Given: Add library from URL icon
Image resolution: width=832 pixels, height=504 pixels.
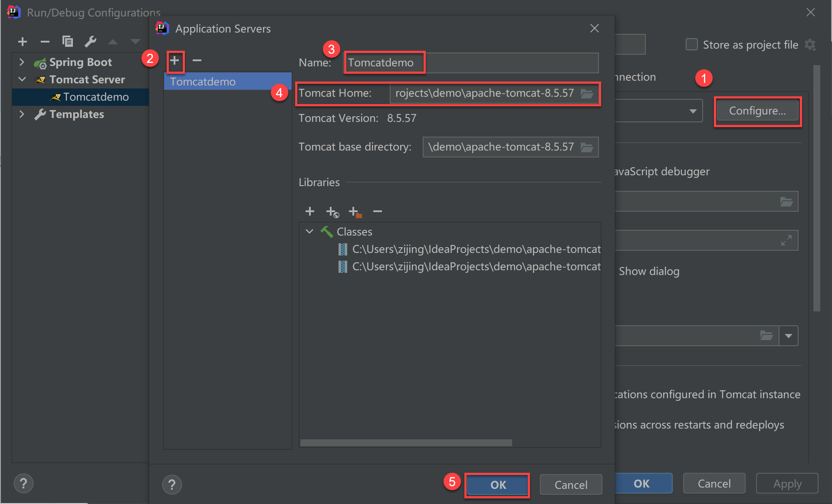Looking at the screenshot, I should pyautogui.click(x=332, y=212).
